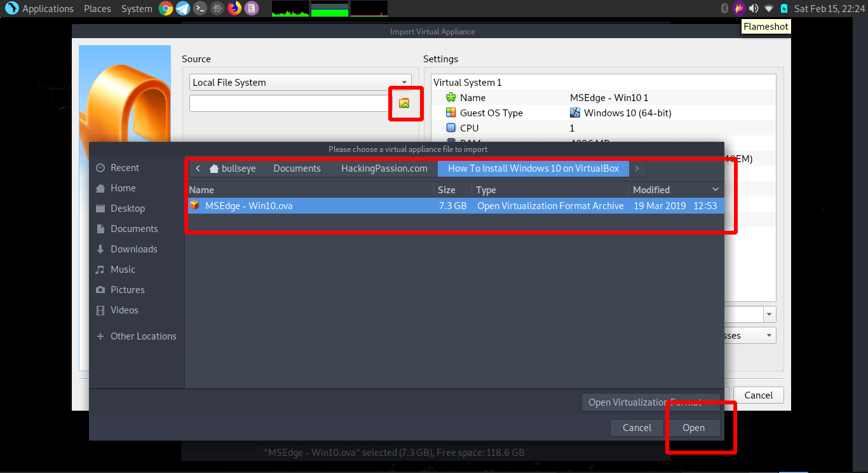868x473 pixels.
Task: Launch Telegram from the top panel
Action: tap(183, 8)
